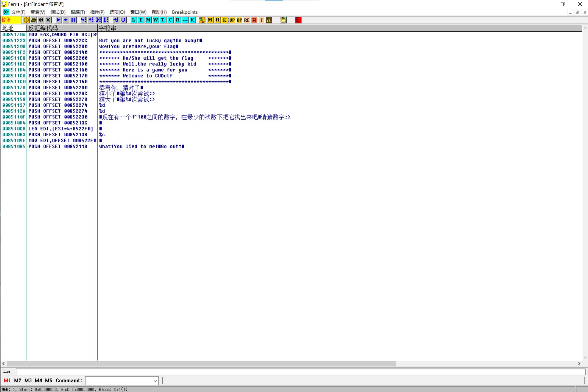Switch to the M5 memory tab
The height and width of the screenshot is (392, 588).
(49, 380)
